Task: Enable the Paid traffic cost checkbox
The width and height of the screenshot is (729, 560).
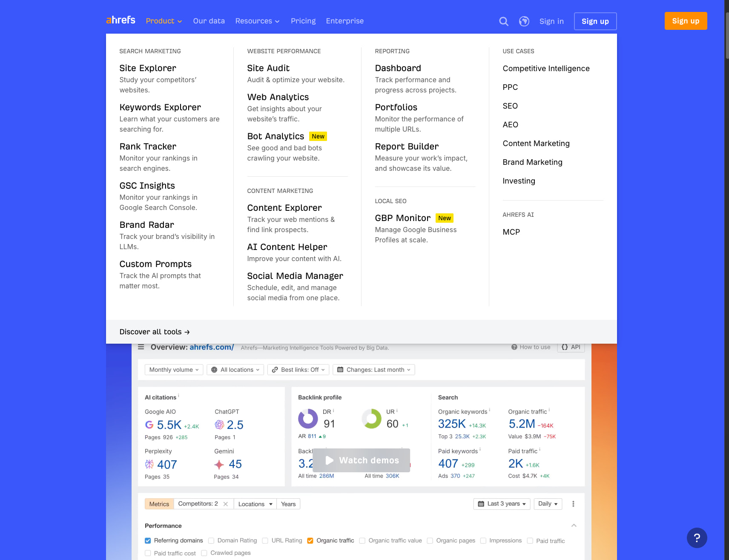Action: (148, 553)
